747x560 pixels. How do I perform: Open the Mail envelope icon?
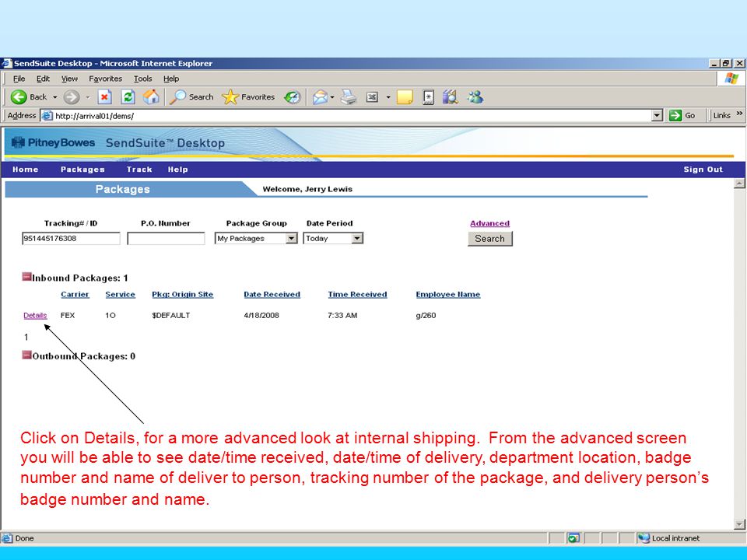[320, 97]
